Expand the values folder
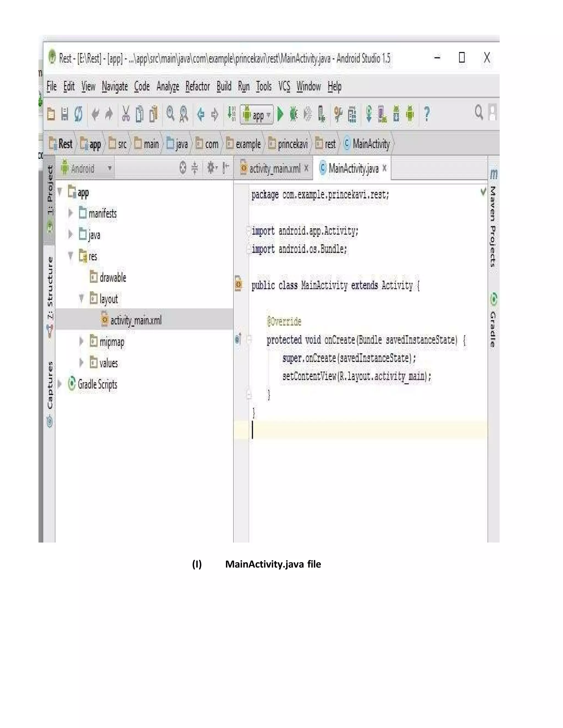This screenshot has height=728, width=563. pos(81,362)
